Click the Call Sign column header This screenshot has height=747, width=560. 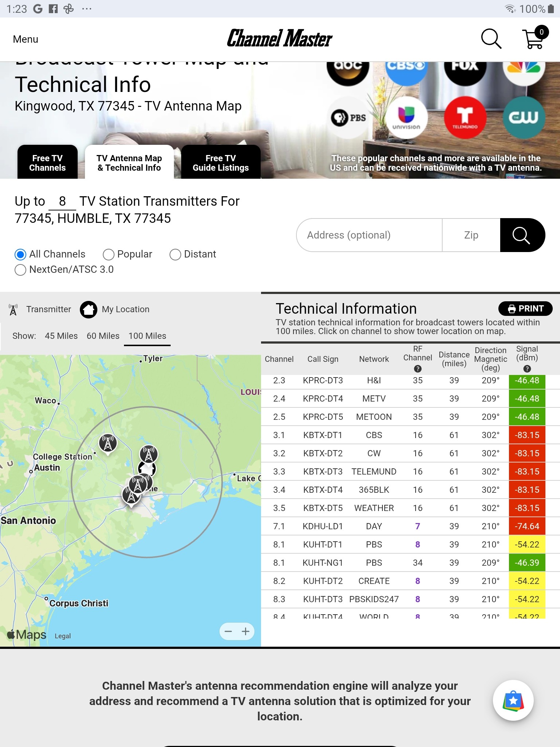[x=323, y=359]
